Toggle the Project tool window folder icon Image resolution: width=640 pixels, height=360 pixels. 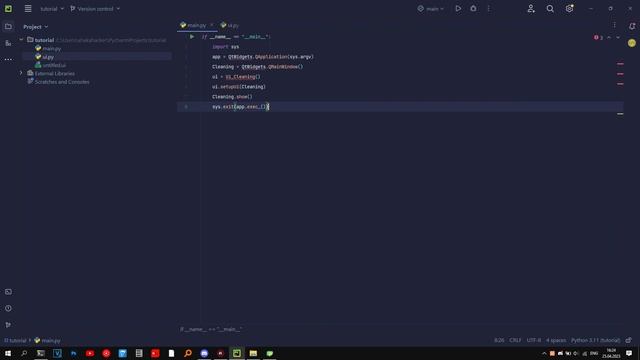8,27
